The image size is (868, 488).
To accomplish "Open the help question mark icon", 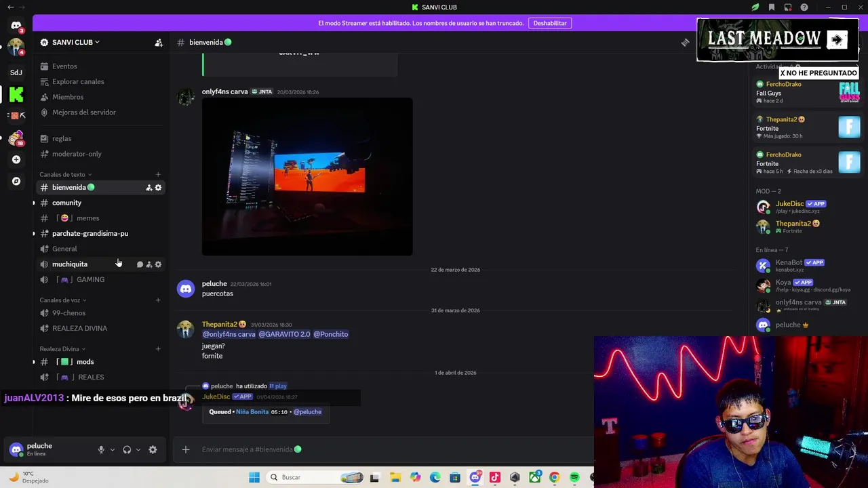I will (x=804, y=7).
